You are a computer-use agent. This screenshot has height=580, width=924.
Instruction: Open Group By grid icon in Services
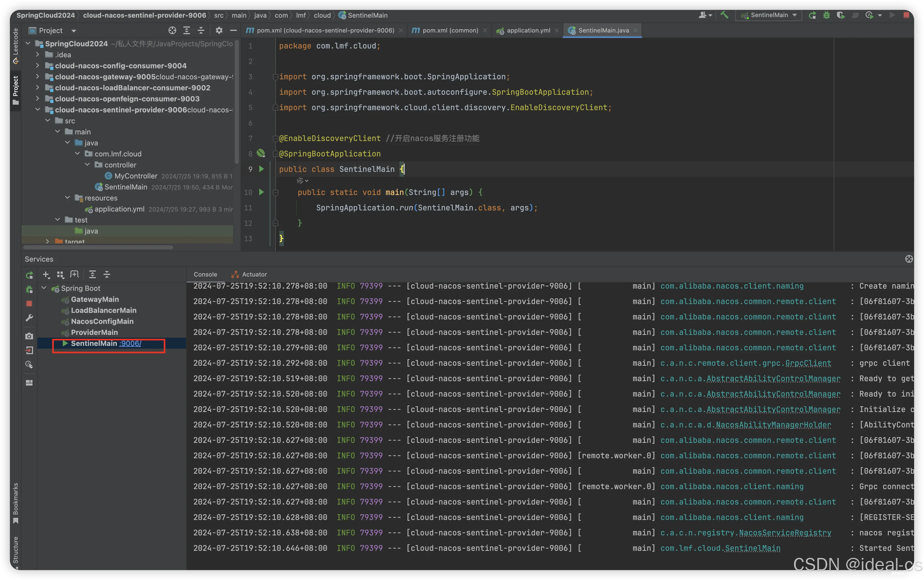(x=60, y=275)
